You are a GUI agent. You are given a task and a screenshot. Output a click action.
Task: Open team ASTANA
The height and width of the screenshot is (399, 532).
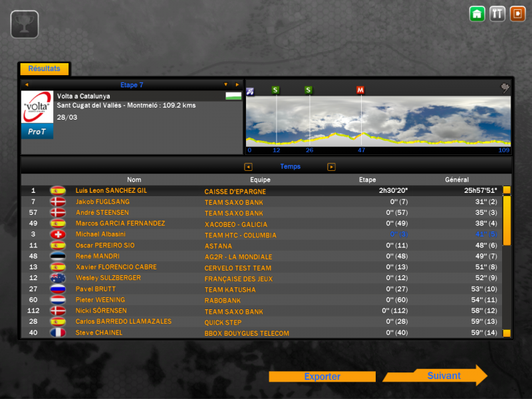click(218, 246)
